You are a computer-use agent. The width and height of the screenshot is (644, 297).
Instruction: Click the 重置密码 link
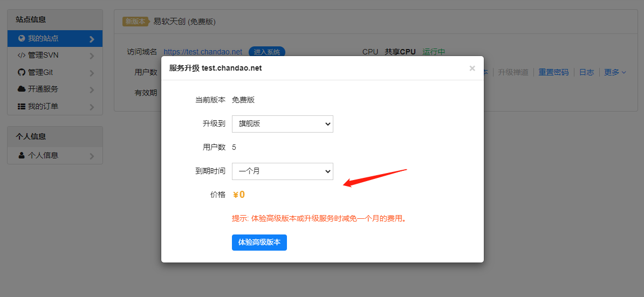pyautogui.click(x=553, y=72)
